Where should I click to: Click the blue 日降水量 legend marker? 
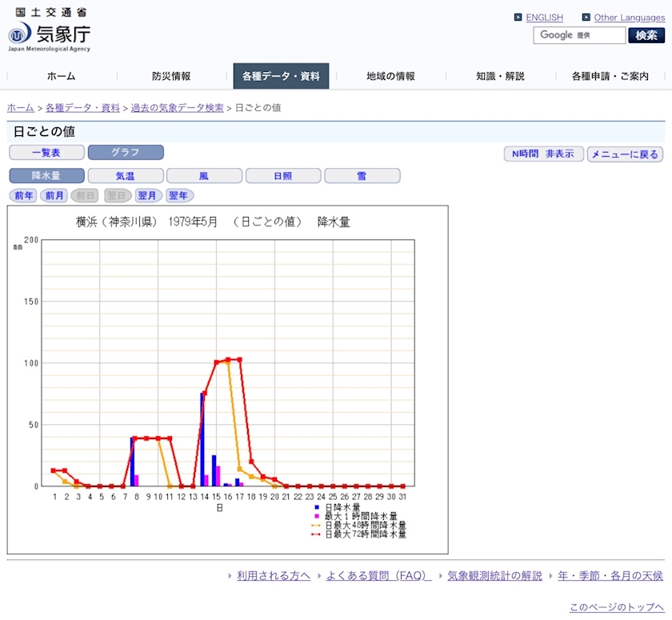[318, 507]
